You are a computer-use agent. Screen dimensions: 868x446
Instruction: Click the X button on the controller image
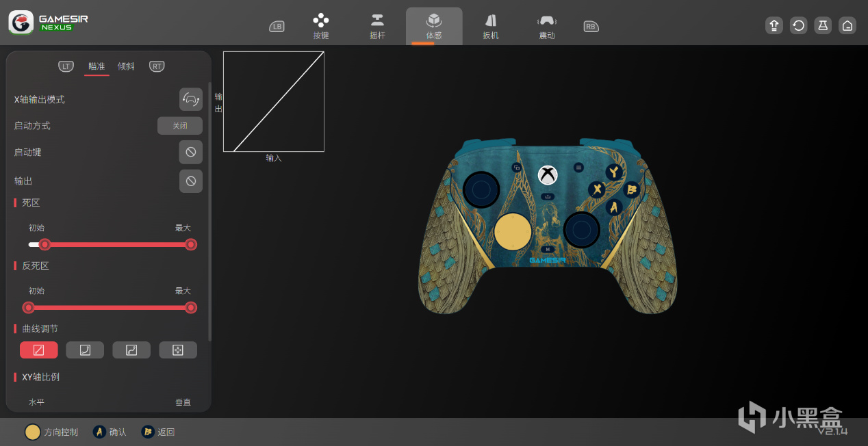tap(597, 189)
